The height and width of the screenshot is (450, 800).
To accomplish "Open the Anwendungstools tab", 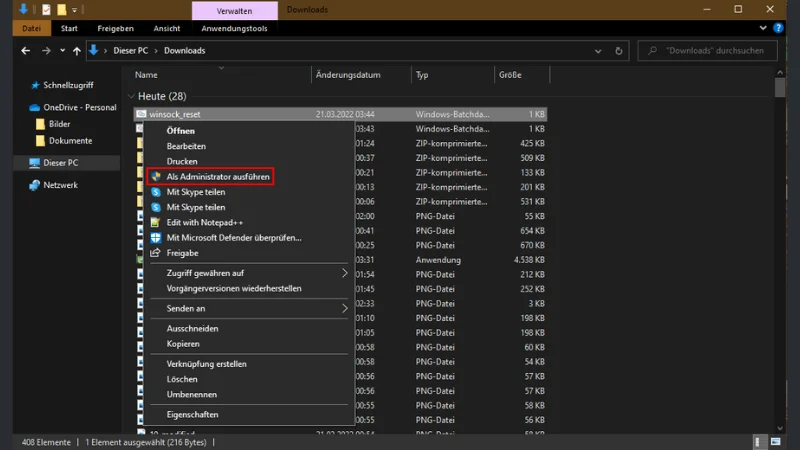I will click(234, 29).
